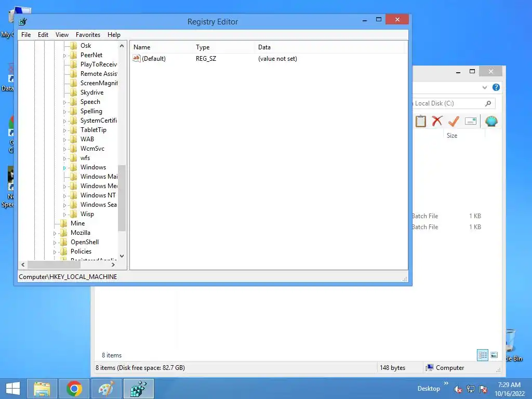The height and width of the screenshot is (399, 532).
Task: Launch Google Chrome from the taskbar
Action: [x=74, y=389]
